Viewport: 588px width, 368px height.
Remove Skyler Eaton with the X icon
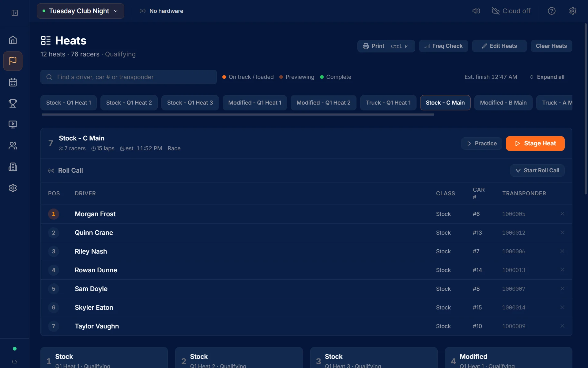point(562,307)
